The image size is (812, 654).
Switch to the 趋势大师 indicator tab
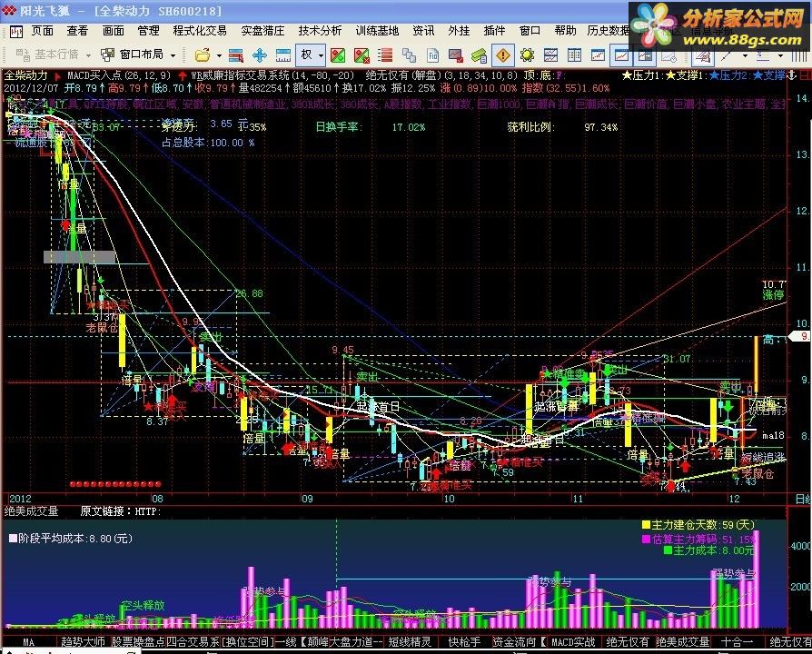coord(83,642)
